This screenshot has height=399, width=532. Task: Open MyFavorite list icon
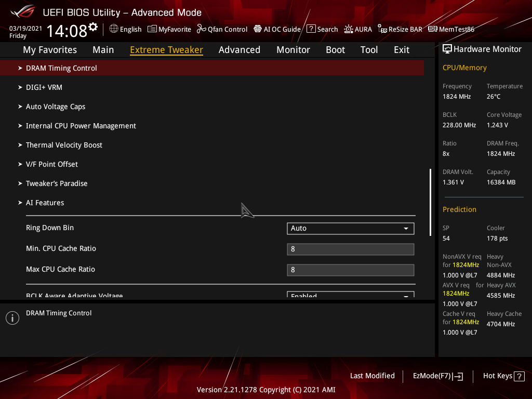pyautogui.click(x=152, y=29)
